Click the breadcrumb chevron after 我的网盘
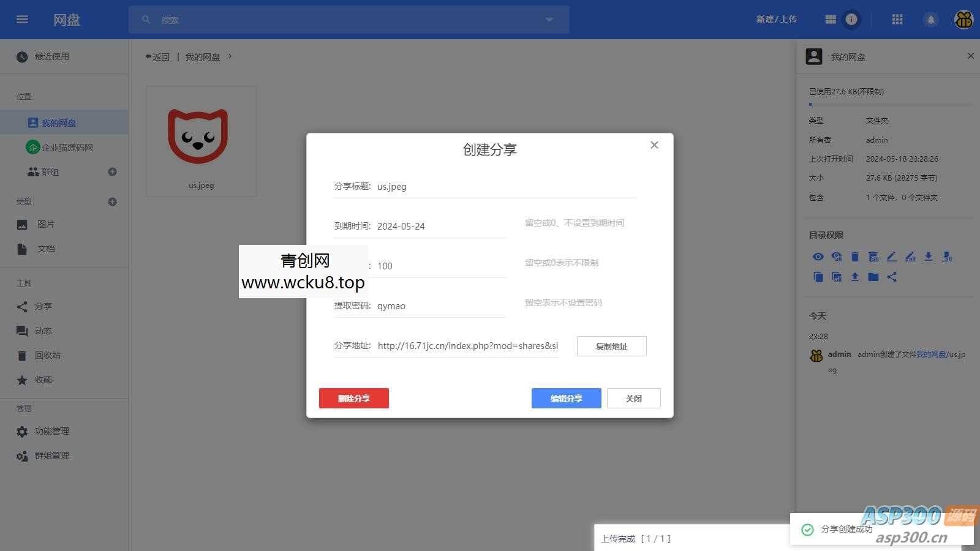The width and height of the screenshot is (980, 551). (x=230, y=56)
